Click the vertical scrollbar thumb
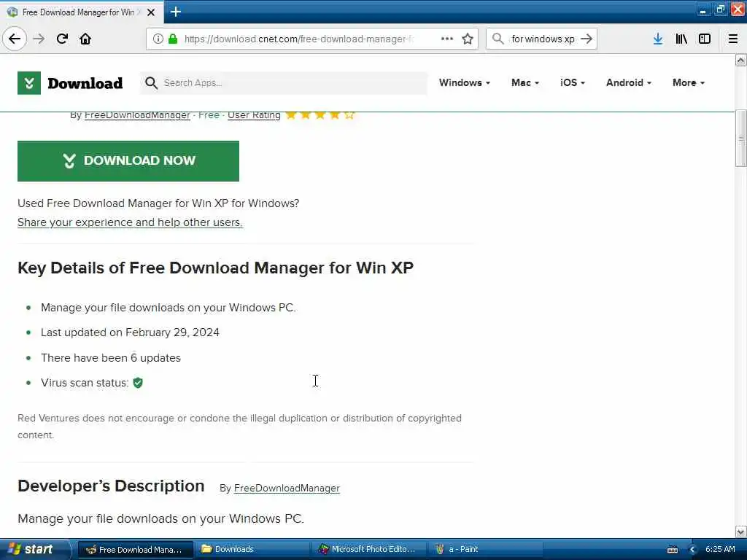 pos(740,138)
